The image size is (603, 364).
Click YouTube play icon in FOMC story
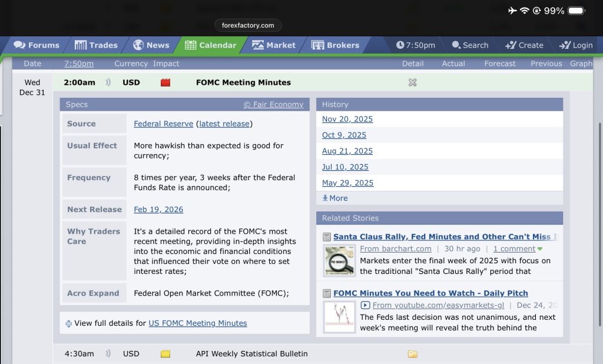pyautogui.click(x=366, y=305)
